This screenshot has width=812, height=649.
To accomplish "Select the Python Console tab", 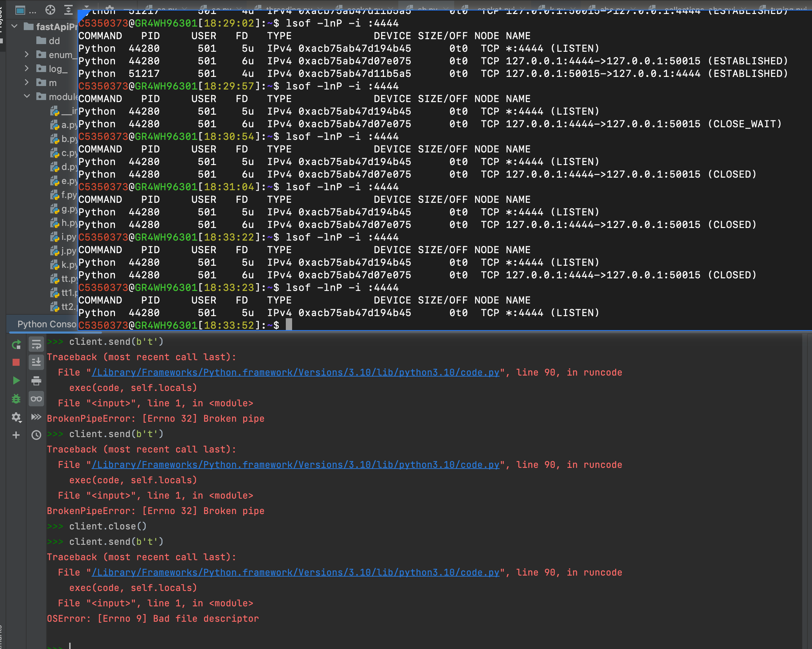I will [47, 324].
